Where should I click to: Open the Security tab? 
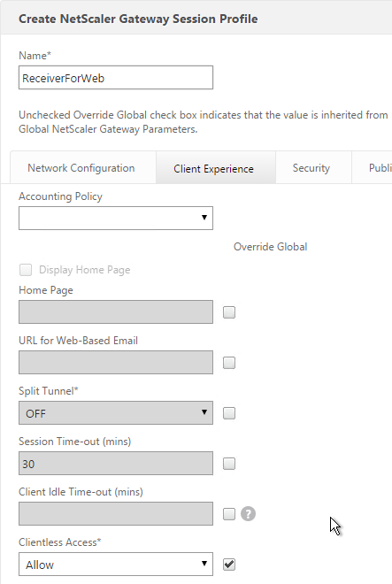313,168
